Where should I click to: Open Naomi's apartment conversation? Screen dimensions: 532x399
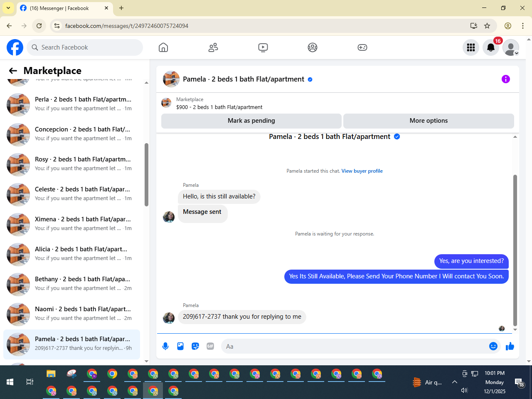(x=71, y=314)
